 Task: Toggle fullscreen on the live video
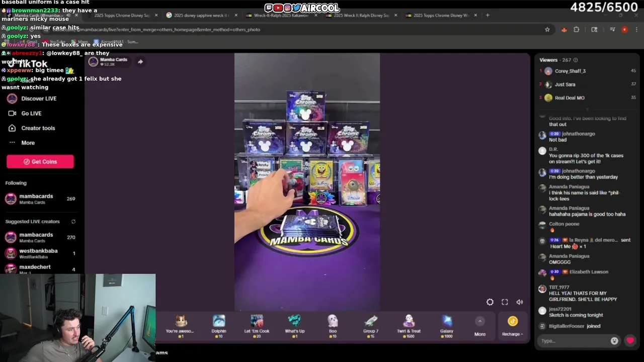(x=505, y=302)
